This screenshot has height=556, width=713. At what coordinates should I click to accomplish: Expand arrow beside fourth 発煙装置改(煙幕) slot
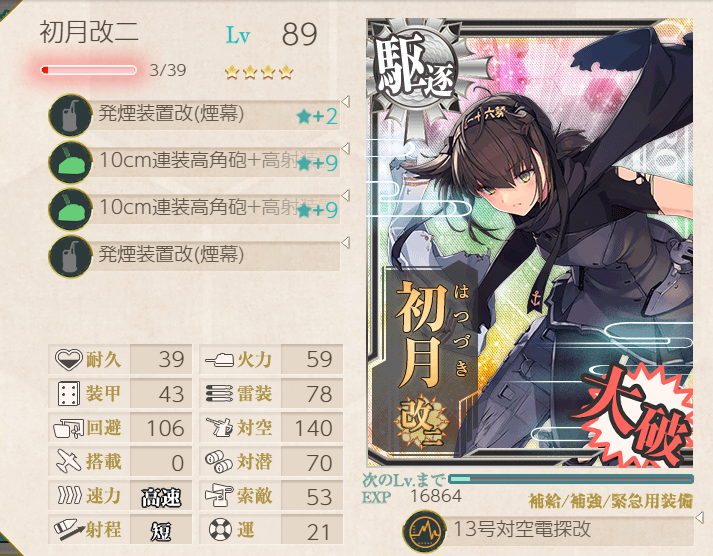[x=346, y=242]
